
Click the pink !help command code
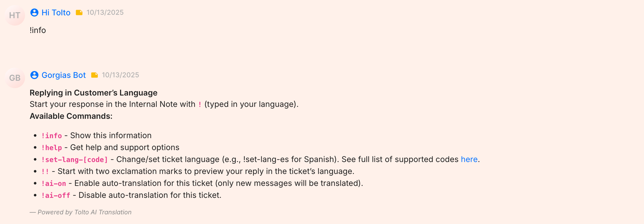[52, 148]
